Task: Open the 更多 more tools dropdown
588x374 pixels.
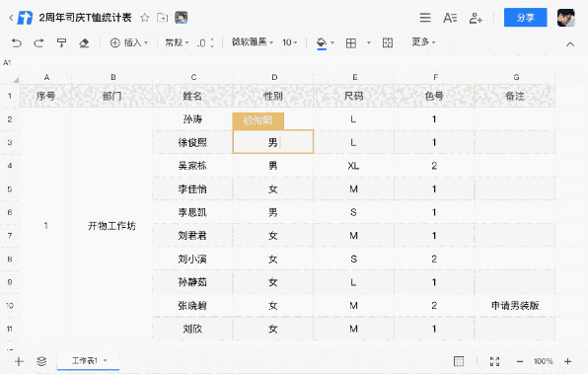Action: coord(423,42)
